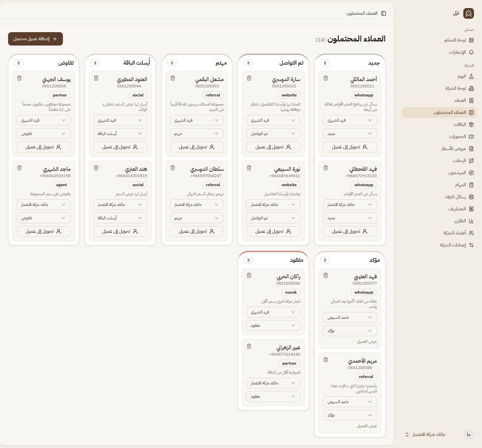The height and width of the screenshot is (448, 482).
Task: Trash the فهد القحطاني lead card
Action: [x=326, y=168]
